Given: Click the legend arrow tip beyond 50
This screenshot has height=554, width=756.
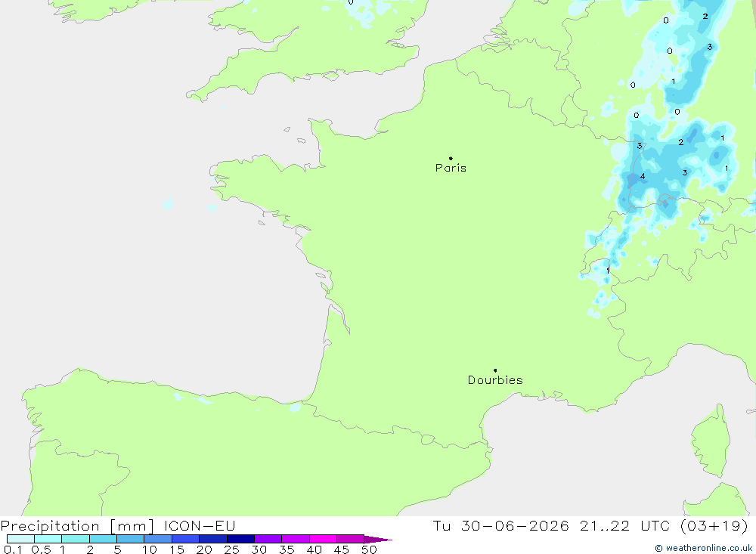Looking at the screenshot, I should (x=378, y=539).
